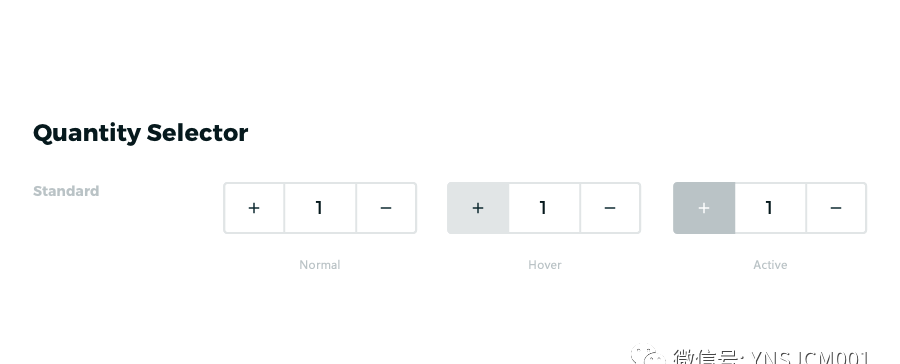Click the YNSJCM001 account ID text
This screenshot has width=900, height=364.
(x=810, y=358)
